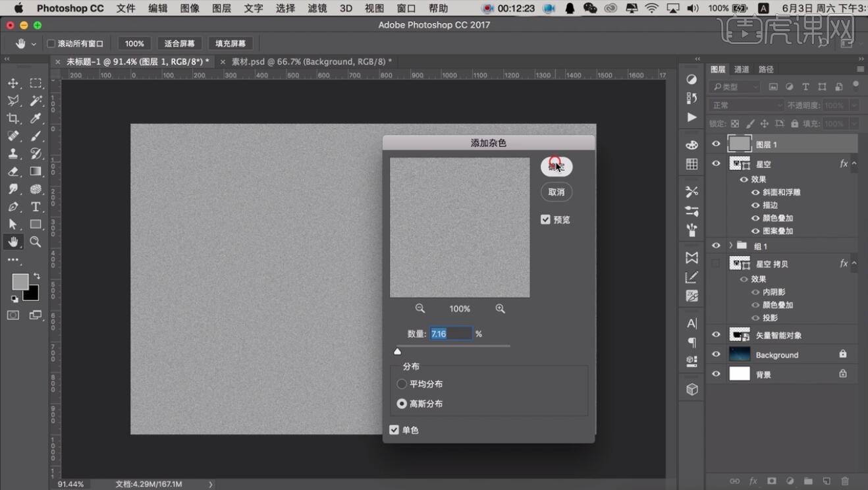This screenshot has width=868, height=490.
Task: Select the Path Selection tool
Action: (13, 225)
